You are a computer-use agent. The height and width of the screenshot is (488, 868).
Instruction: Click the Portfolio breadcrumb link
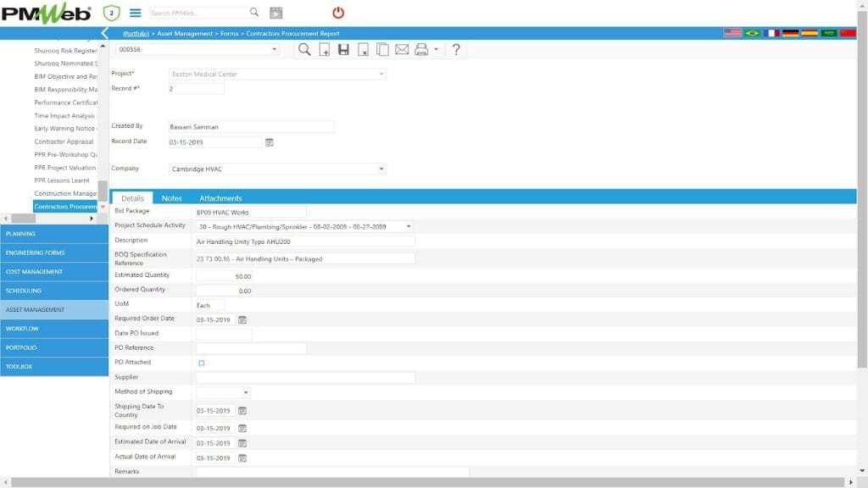[x=136, y=34]
